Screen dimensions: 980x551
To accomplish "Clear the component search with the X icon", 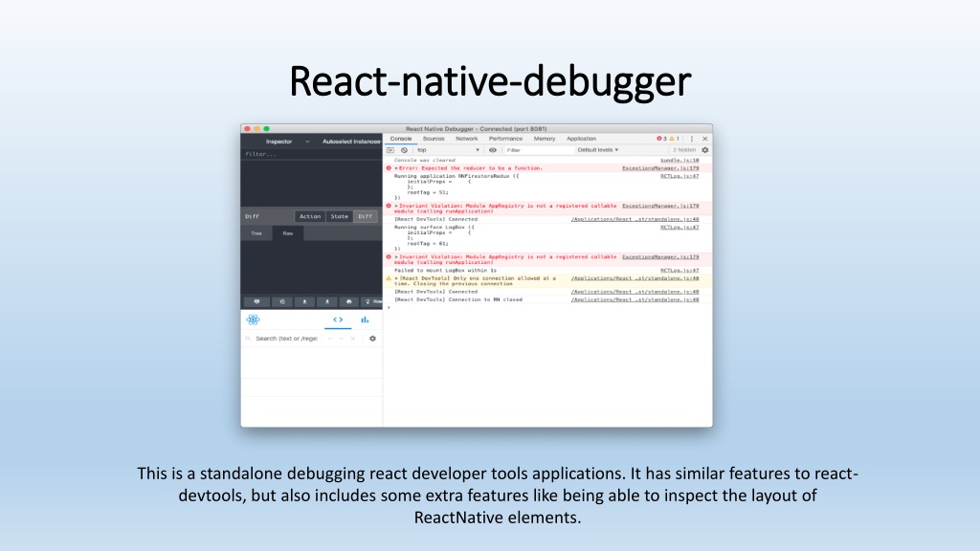I will click(353, 339).
